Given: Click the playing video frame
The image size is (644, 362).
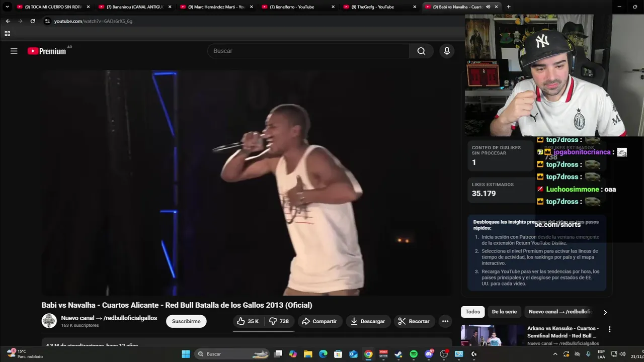Looking at the screenshot, I should click(247, 183).
